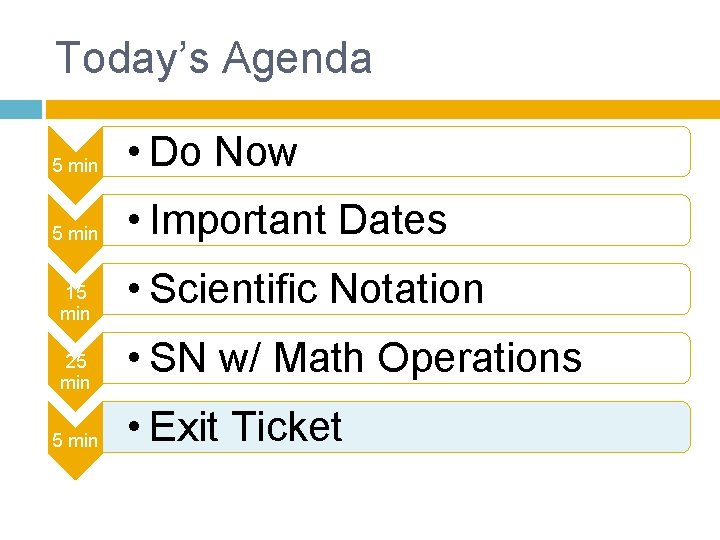Choose the "SN w/ Math Operations" item
The image size is (720, 540).
365,358
